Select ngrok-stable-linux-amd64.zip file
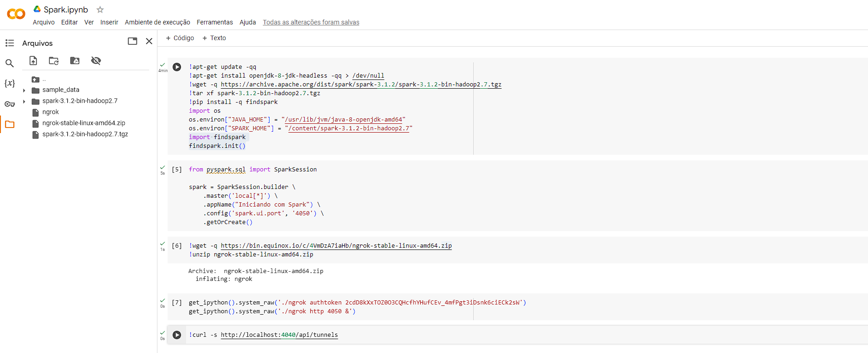This screenshot has width=868, height=353. tap(84, 123)
